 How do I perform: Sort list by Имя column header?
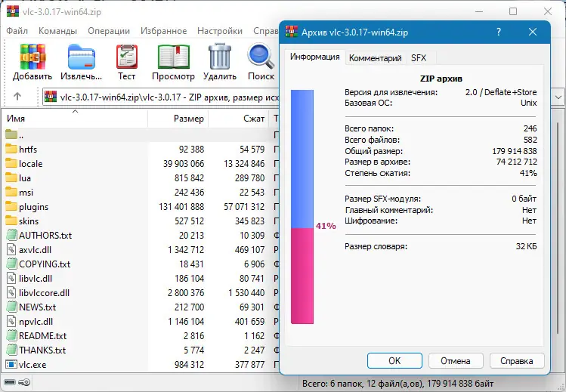[x=75, y=119]
